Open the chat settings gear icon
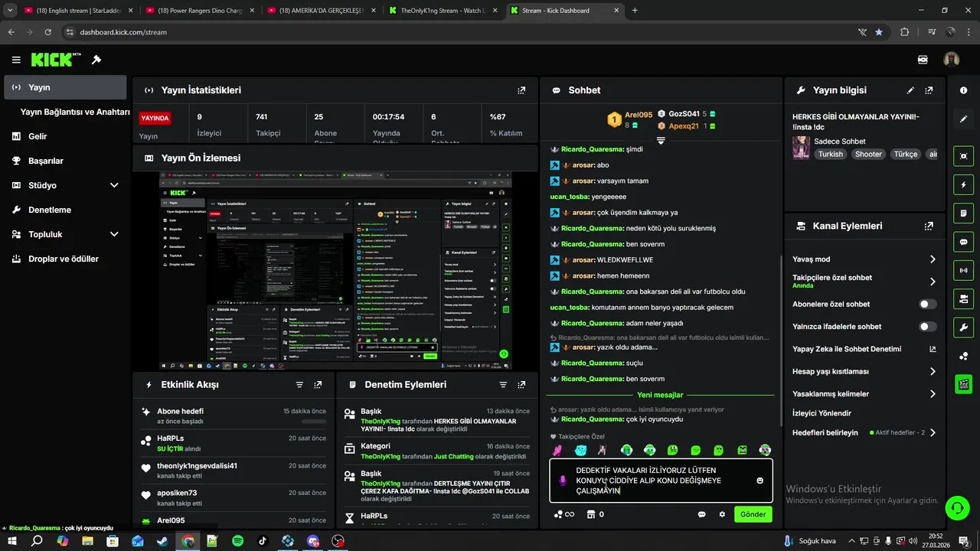Screen dimensions: 980x551 click(x=722, y=514)
